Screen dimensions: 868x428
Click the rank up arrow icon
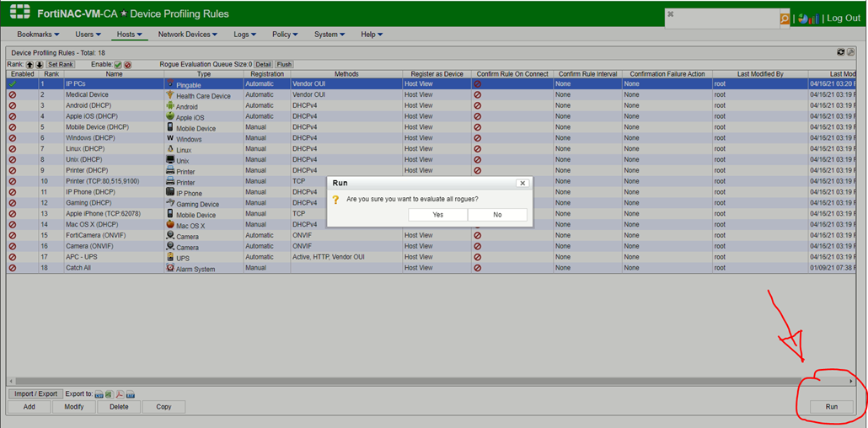[29, 64]
